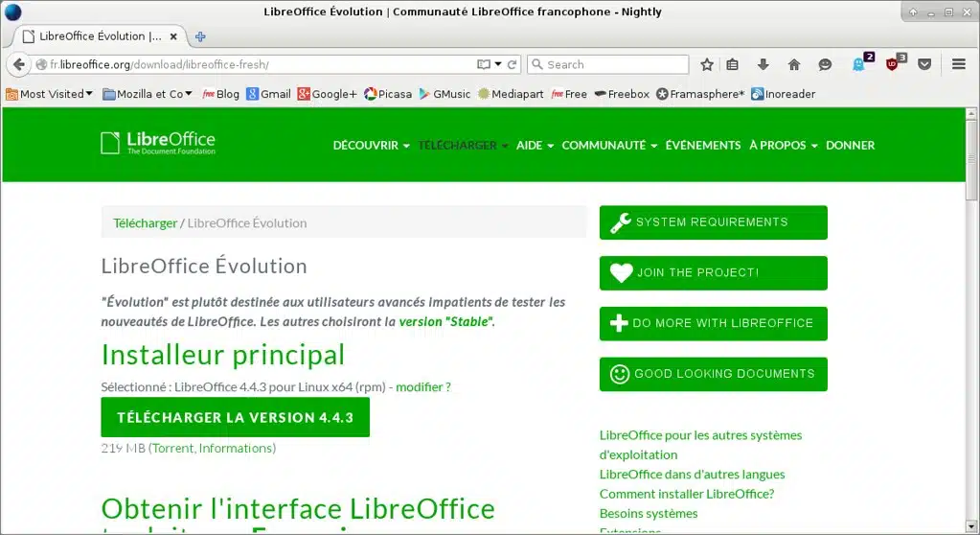This screenshot has width=980, height=535.
Task: Open the Blog bookmark
Action: tap(220, 94)
